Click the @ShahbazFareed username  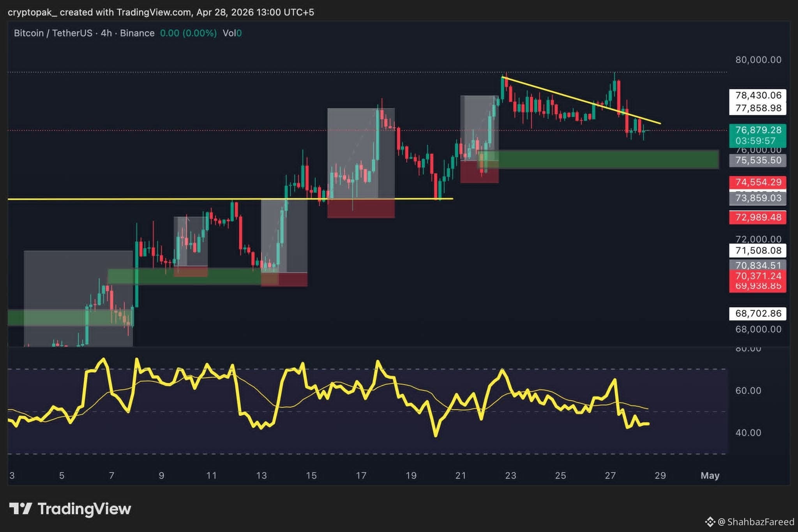[756, 522]
